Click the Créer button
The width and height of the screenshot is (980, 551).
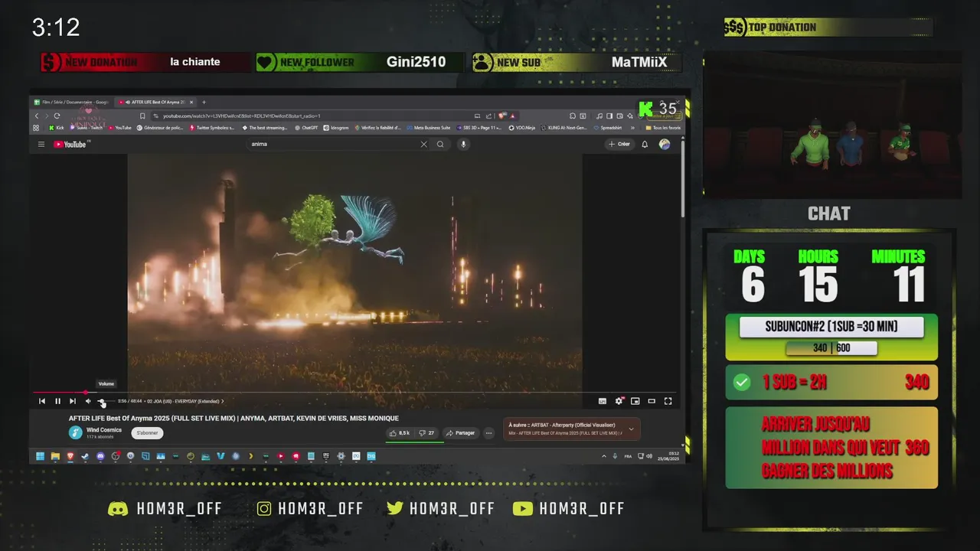pos(619,144)
